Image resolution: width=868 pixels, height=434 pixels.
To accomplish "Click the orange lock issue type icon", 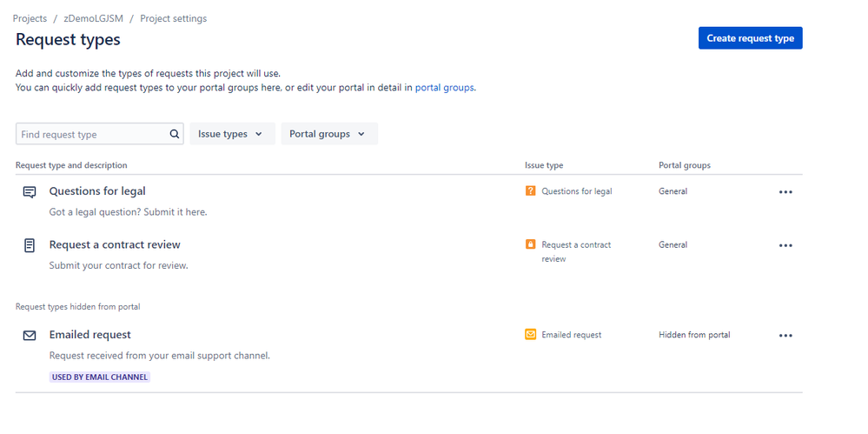I will [531, 244].
